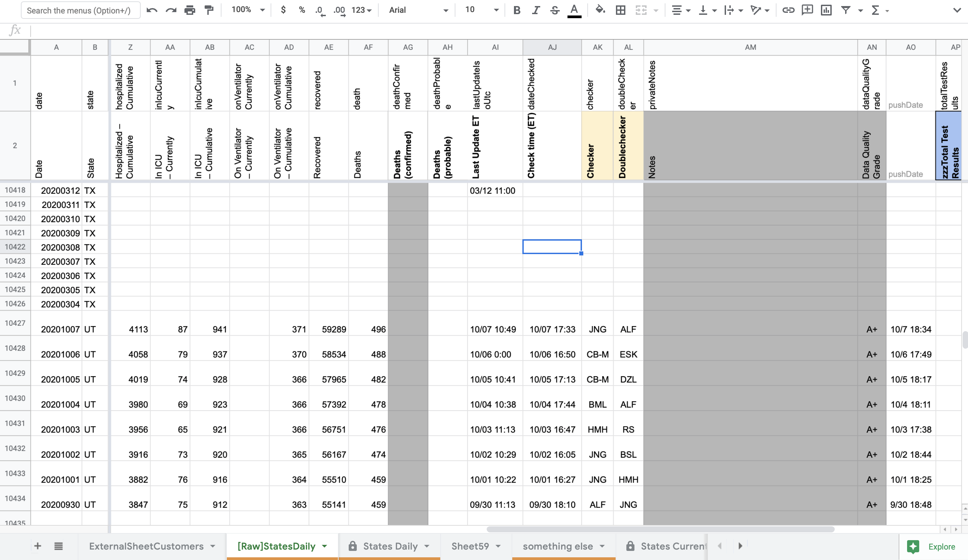The image size is (968, 560).
Task: Open the font size dropdown
Action: click(496, 10)
